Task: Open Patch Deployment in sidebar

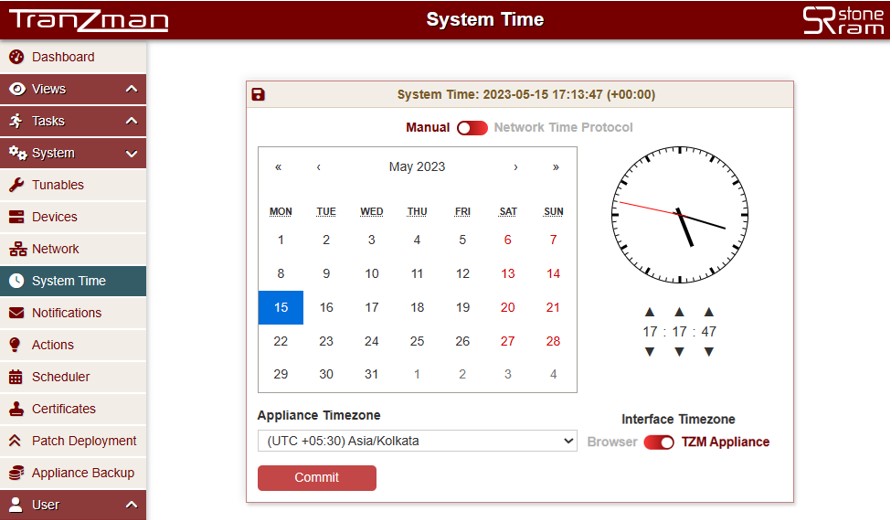Action: (x=84, y=441)
